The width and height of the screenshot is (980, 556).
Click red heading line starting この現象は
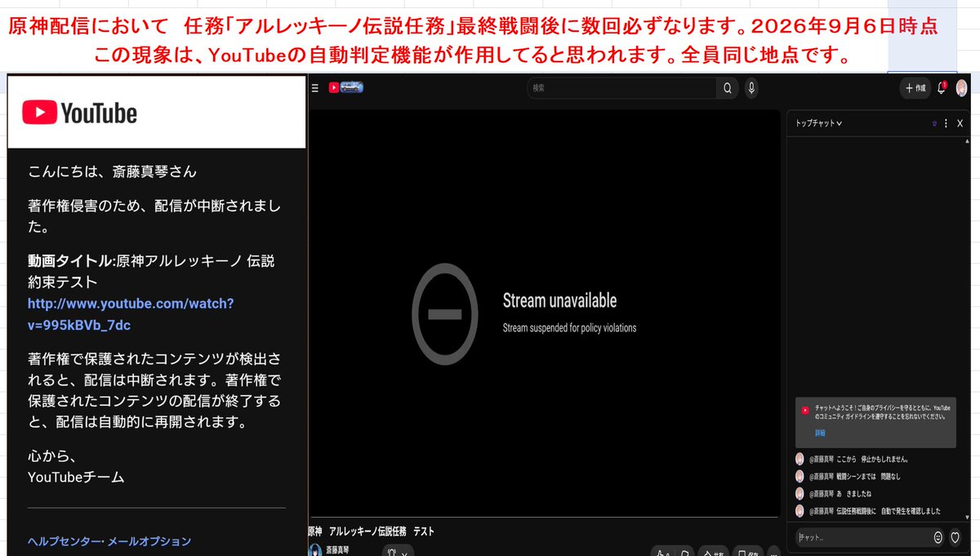(x=471, y=56)
